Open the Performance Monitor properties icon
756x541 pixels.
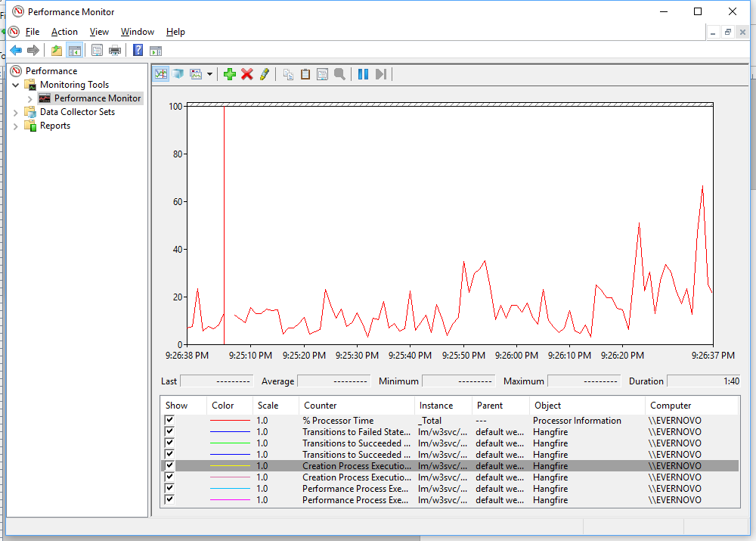322,73
